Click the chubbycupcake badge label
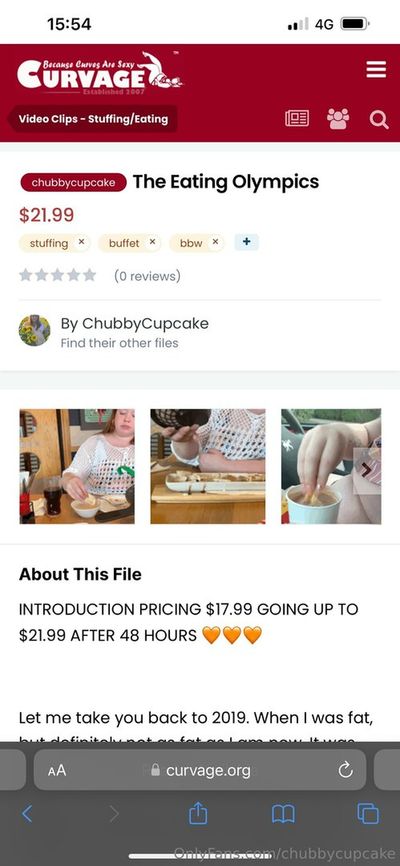 pos(73,183)
